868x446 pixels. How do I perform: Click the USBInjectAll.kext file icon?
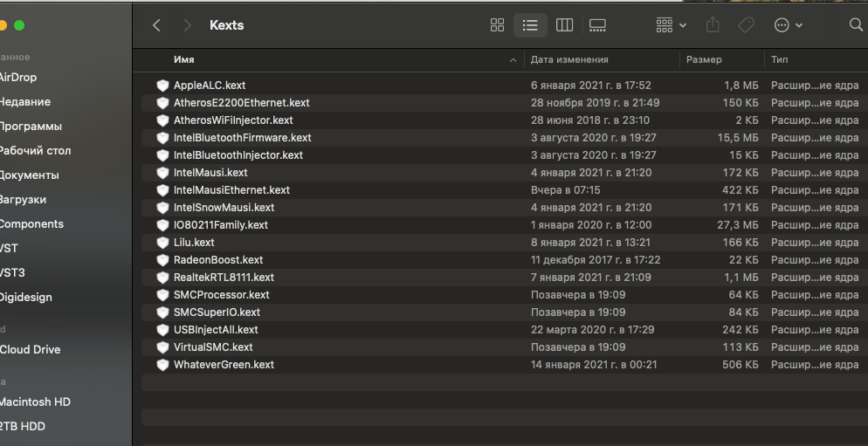pyautogui.click(x=162, y=330)
